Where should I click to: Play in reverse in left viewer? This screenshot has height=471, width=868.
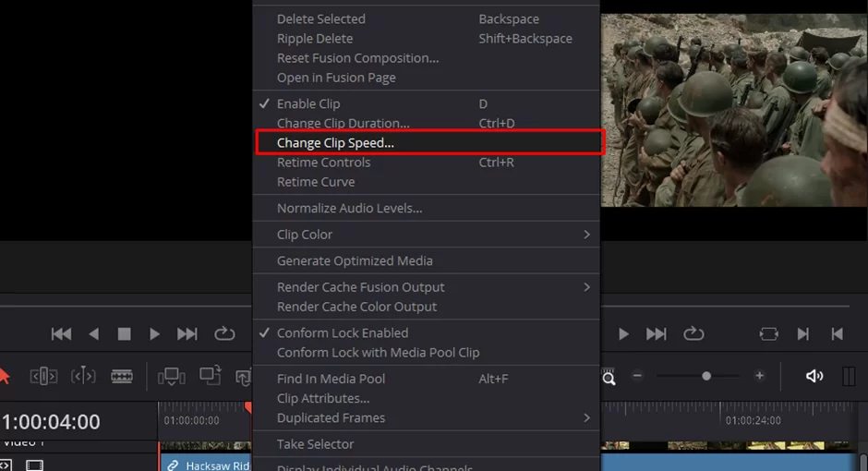click(93, 333)
